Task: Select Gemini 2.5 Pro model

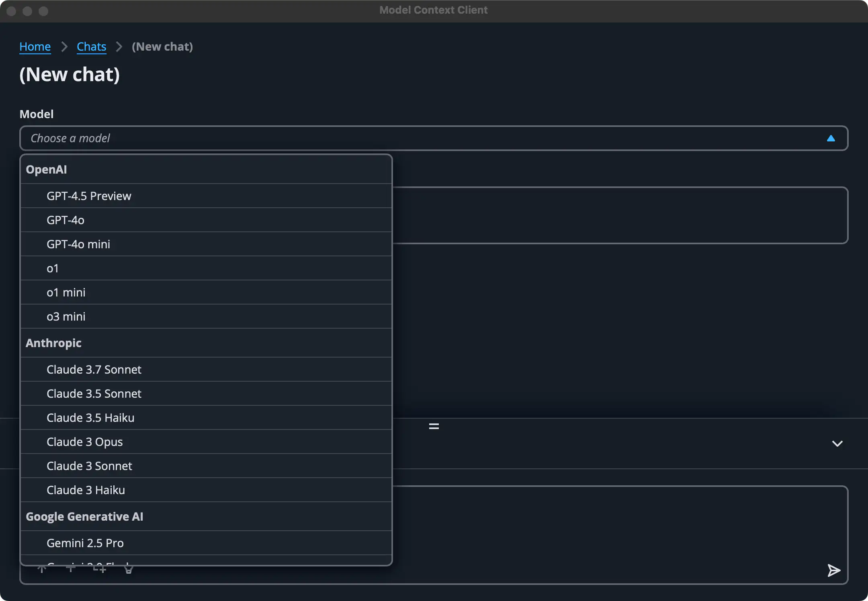Action: click(x=85, y=543)
